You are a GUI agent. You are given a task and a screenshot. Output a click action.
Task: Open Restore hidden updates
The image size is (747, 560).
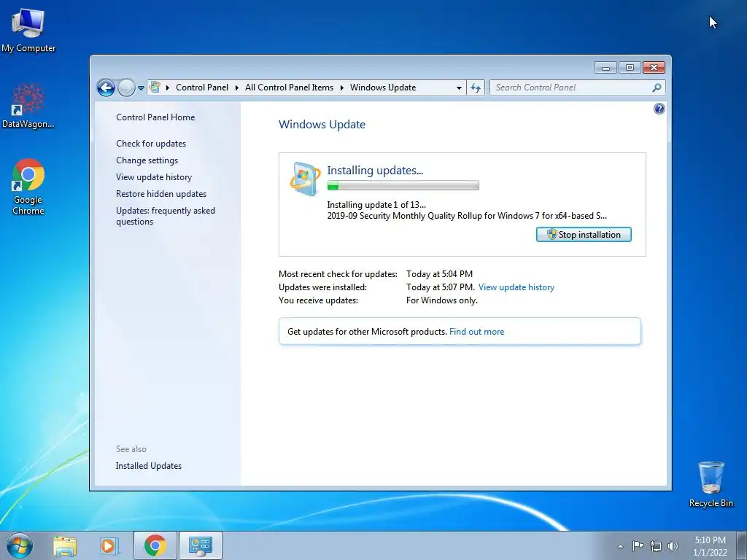(161, 194)
